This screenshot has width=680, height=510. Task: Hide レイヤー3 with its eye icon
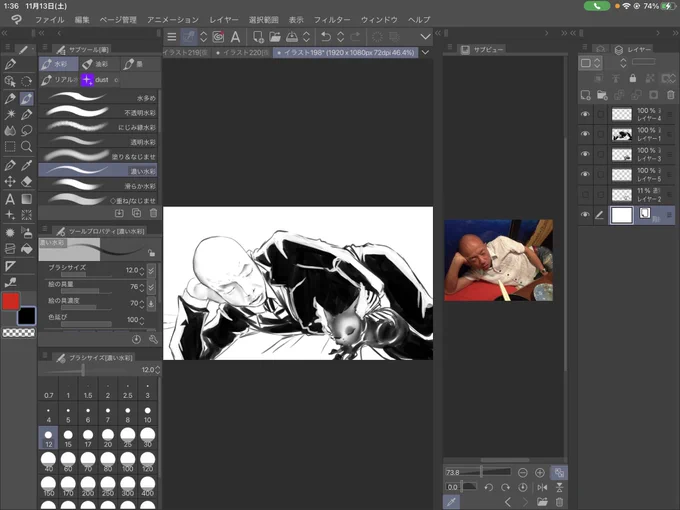[585, 154]
